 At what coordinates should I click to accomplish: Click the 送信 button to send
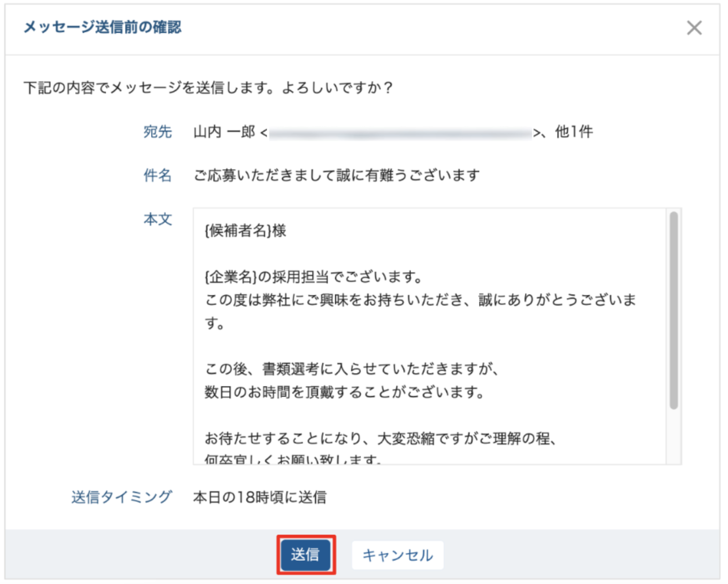[306, 554]
